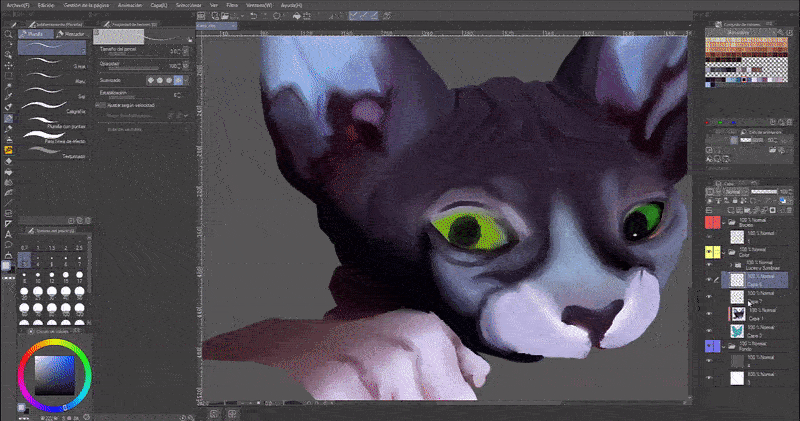Open the Archivo menu

[x=17, y=5]
